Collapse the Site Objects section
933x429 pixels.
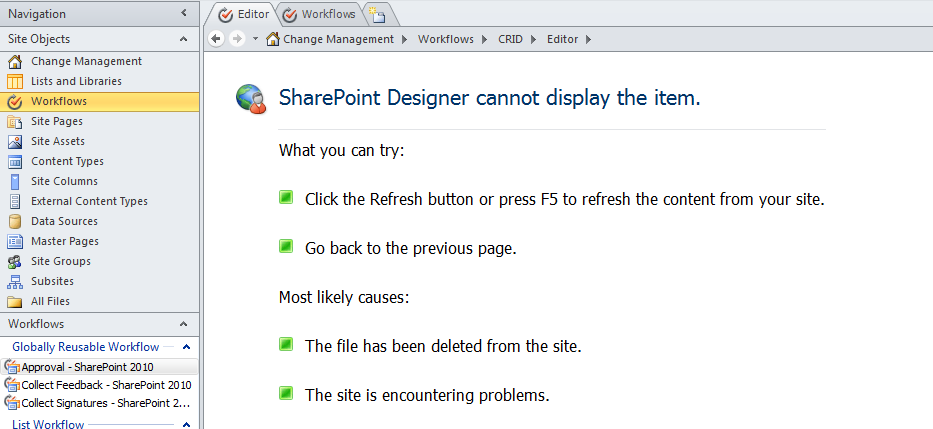click(x=183, y=39)
